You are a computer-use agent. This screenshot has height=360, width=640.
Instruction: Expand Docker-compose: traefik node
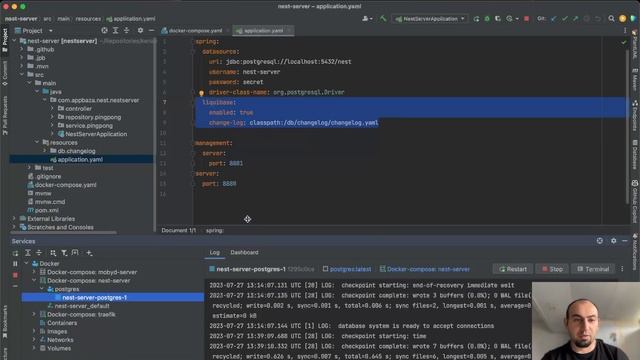(34, 315)
